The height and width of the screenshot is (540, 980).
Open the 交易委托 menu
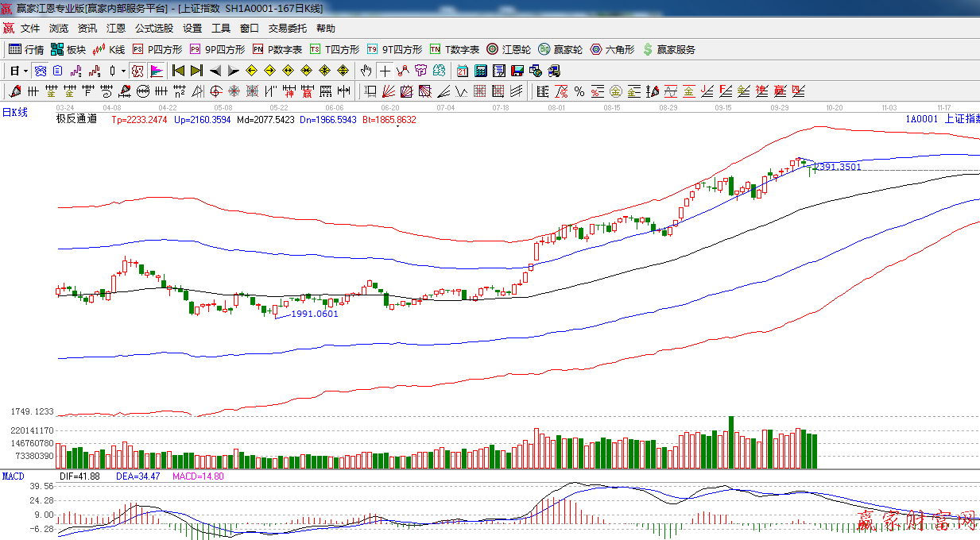coord(287,29)
